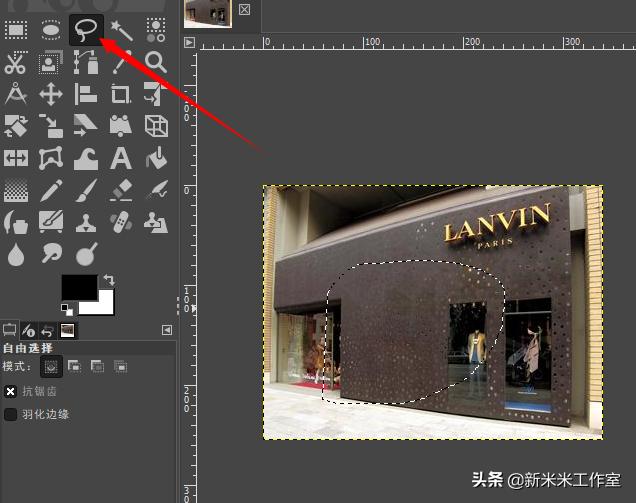This screenshot has height=503, width=636.
Task: Select the Gradient tool
Action: (16, 190)
